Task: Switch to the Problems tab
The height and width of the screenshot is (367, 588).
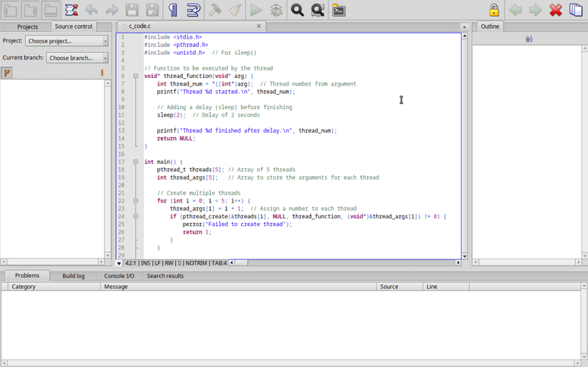Action: click(27, 275)
